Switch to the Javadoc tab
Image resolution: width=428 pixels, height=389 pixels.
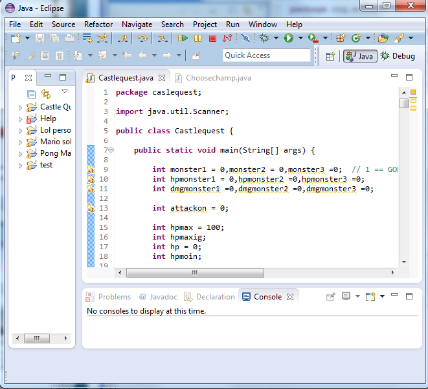point(158,297)
